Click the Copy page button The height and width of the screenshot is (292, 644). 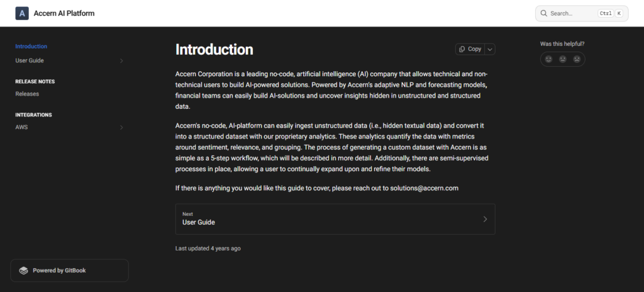pos(470,49)
